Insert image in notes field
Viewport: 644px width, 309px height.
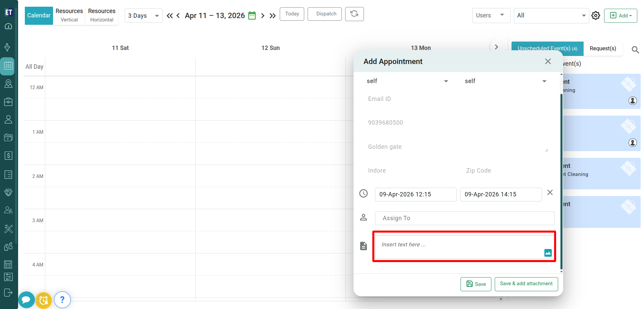click(548, 253)
